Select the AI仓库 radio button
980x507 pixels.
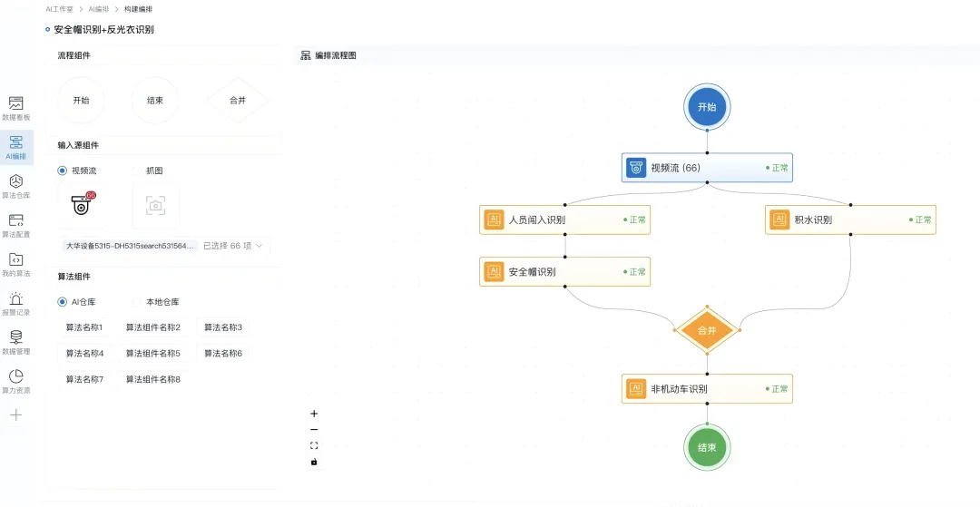[62, 302]
